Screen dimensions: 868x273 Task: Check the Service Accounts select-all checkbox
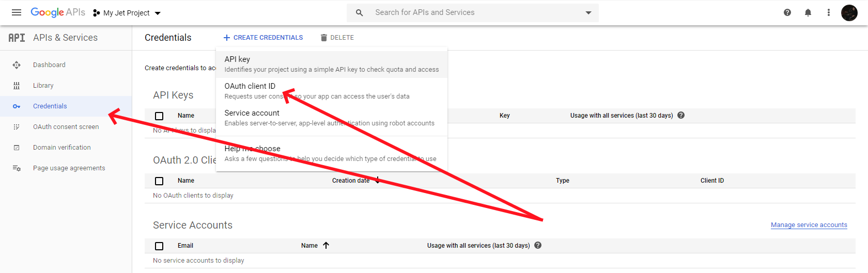159,246
